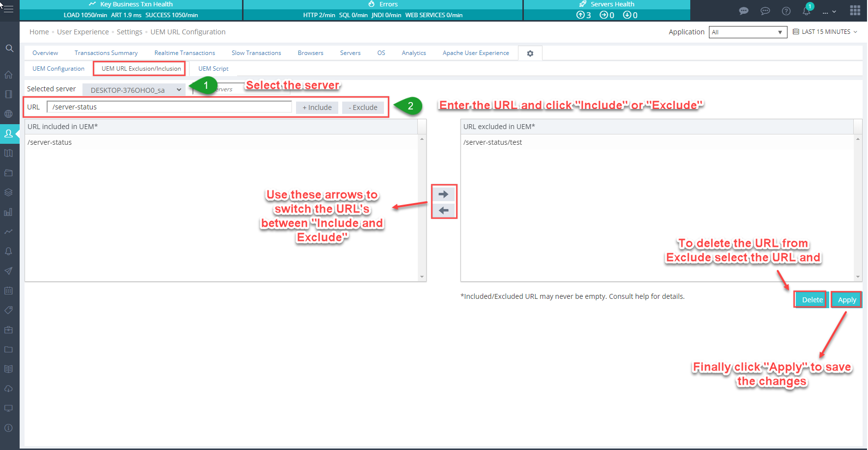The height and width of the screenshot is (450, 868).
Task: Move URL to excluded with right arrow
Action: pyautogui.click(x=444, y=194)
